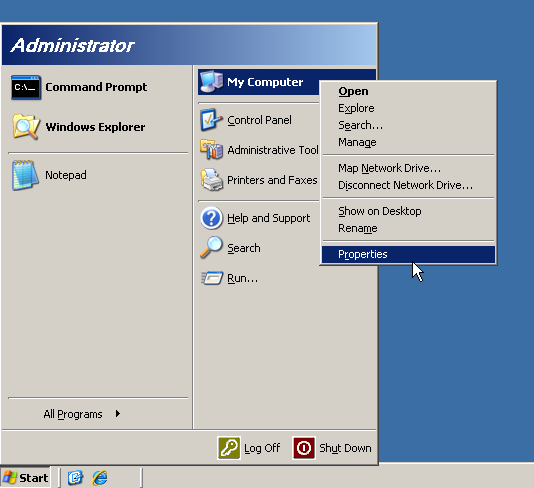Click the Search magnifying glass icon
The image size is (534, 488).
[x=211, y=248]
